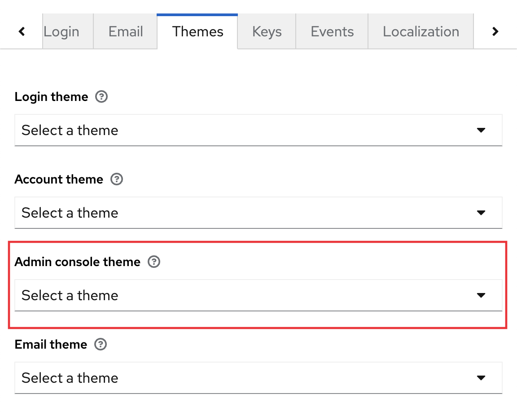The image size is (517, 420).
Task: Open the Events tab
Action: pos(332,31)
